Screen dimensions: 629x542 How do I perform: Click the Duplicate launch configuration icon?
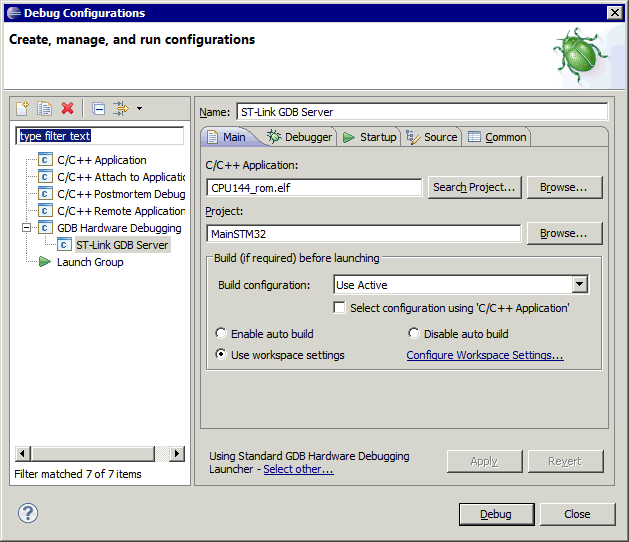[45, 108]
